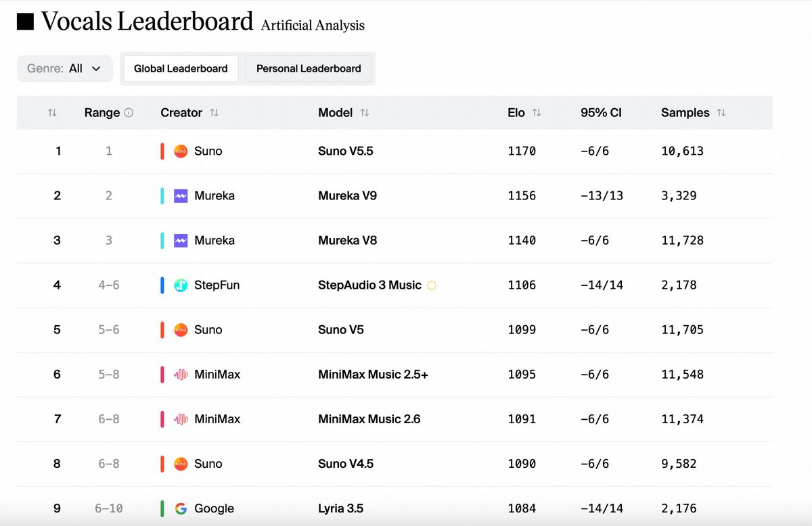Screen dimensions: 812x526
Task: Click the Elo value 1095
Action: (x=522, y=374)
